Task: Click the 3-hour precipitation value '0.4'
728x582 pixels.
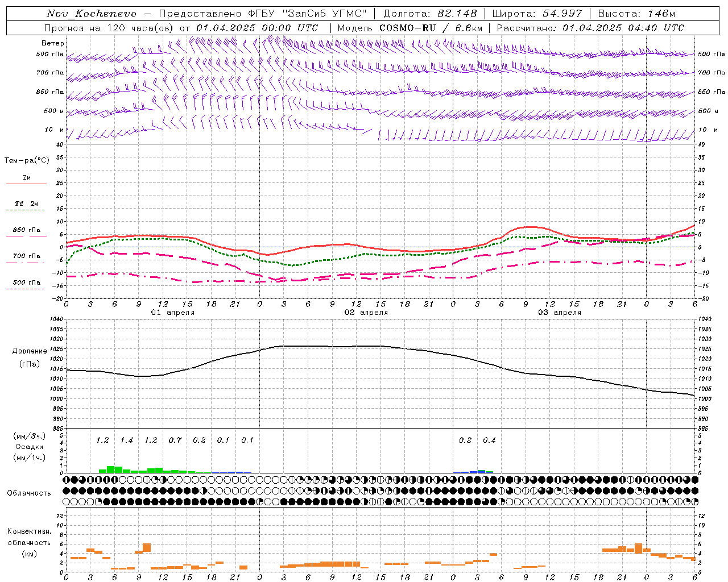Action: (489, 440)
